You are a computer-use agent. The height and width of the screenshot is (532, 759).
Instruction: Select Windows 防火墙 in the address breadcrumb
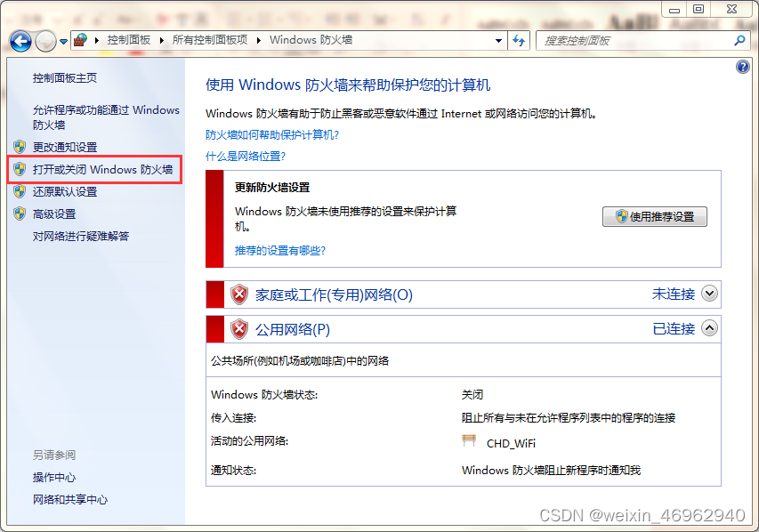[311, 40]
